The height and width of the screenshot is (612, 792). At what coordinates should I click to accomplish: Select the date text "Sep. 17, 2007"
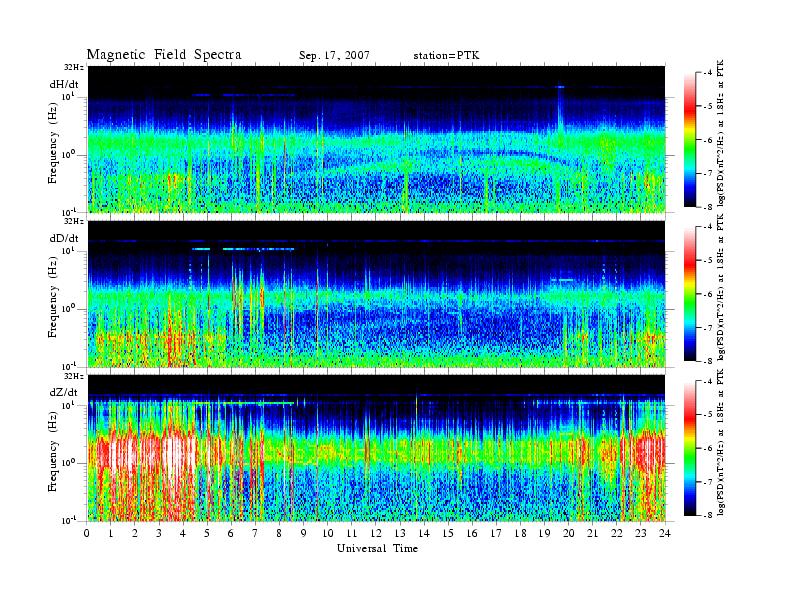(334, 56)
